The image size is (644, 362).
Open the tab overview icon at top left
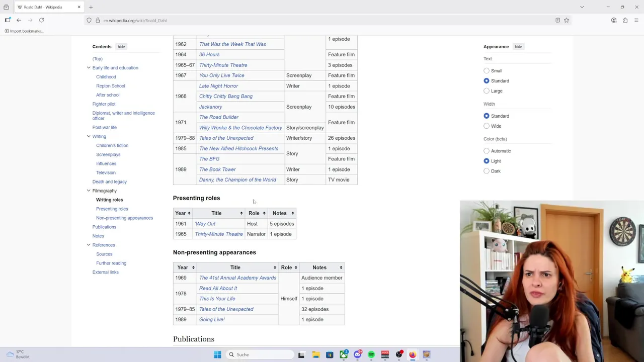coord(6,7)
